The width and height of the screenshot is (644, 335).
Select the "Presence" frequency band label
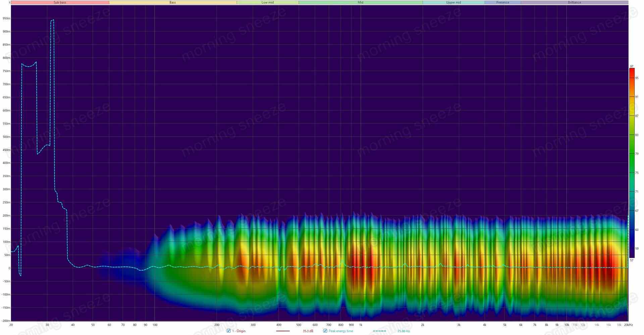(x=503, y=2)
